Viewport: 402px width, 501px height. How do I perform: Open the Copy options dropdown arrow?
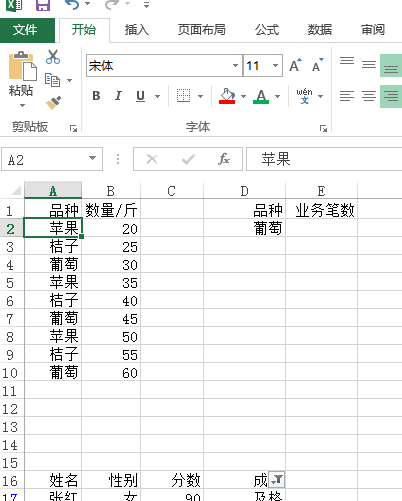pyautogui.click(x=69, y=80)
